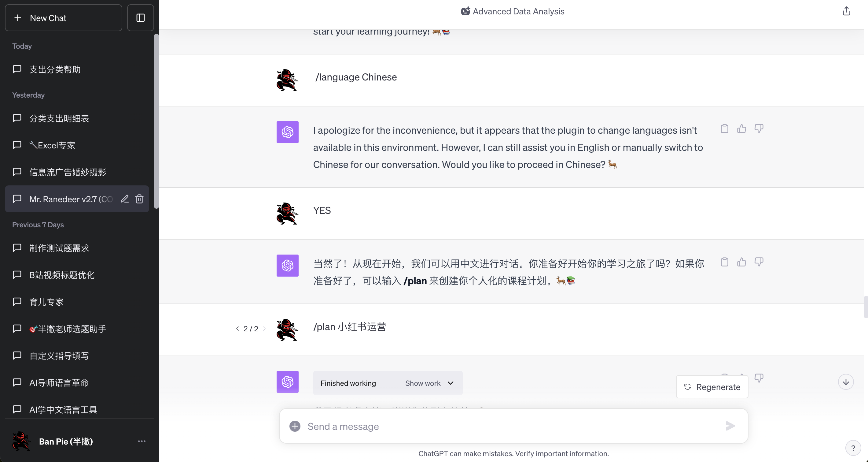Screen dimensions: 868x462
Task: Click the Send a message field
Action: point(506,426)
